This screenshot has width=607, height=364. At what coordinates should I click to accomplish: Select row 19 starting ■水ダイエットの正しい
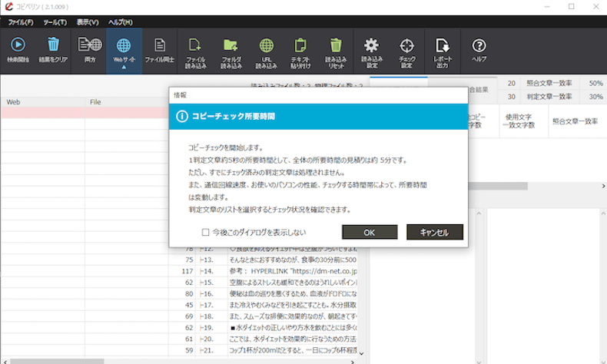(x=293, y=328)
